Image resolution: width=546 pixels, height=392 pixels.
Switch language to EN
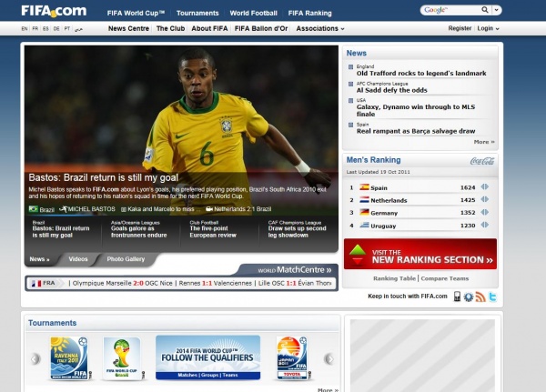[x=25, y=28]
